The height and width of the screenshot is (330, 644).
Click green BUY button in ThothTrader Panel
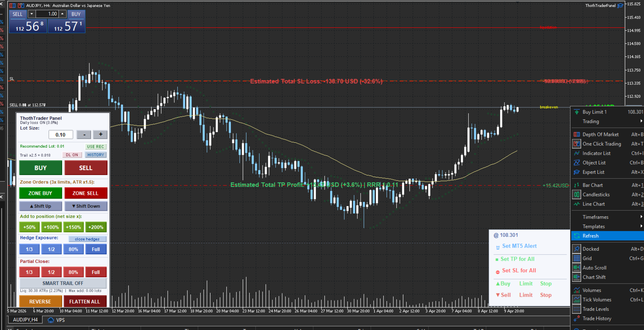(40, 168)
